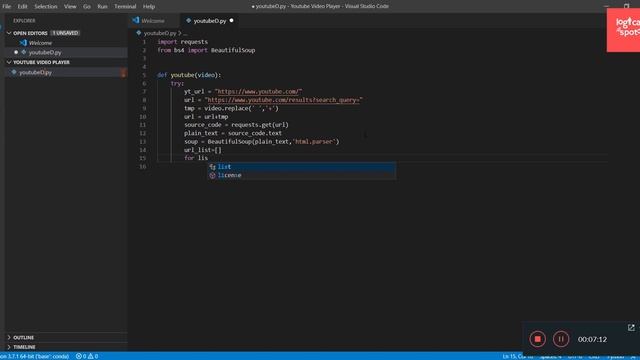The width and height of the screenshot is (640, 360).
Task: Click the 'from bs4 import BeautifulSoup' line
Action: (206, 50)
